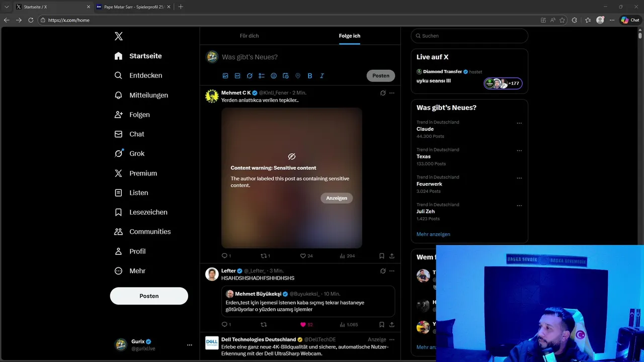The image size is (644, 362).
Task: Open Grok from the sidebar
Action: coord(129,154)
